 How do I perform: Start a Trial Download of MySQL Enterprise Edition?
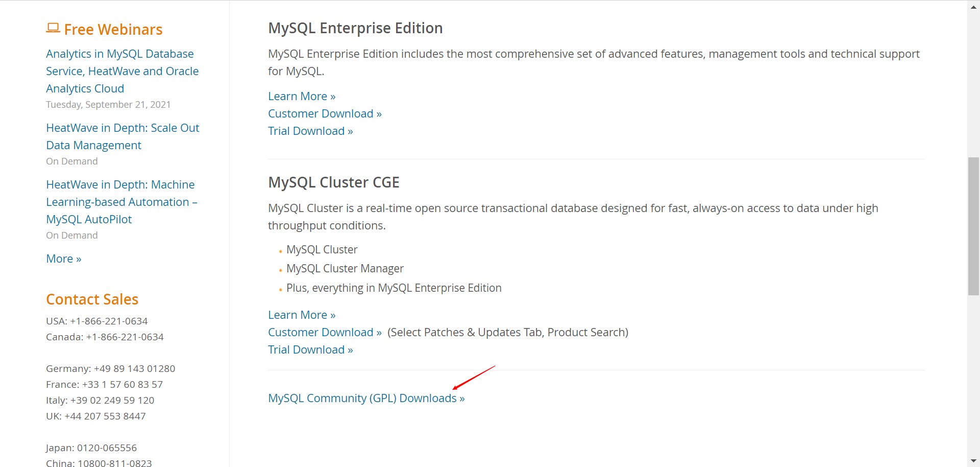click(306, 131)
